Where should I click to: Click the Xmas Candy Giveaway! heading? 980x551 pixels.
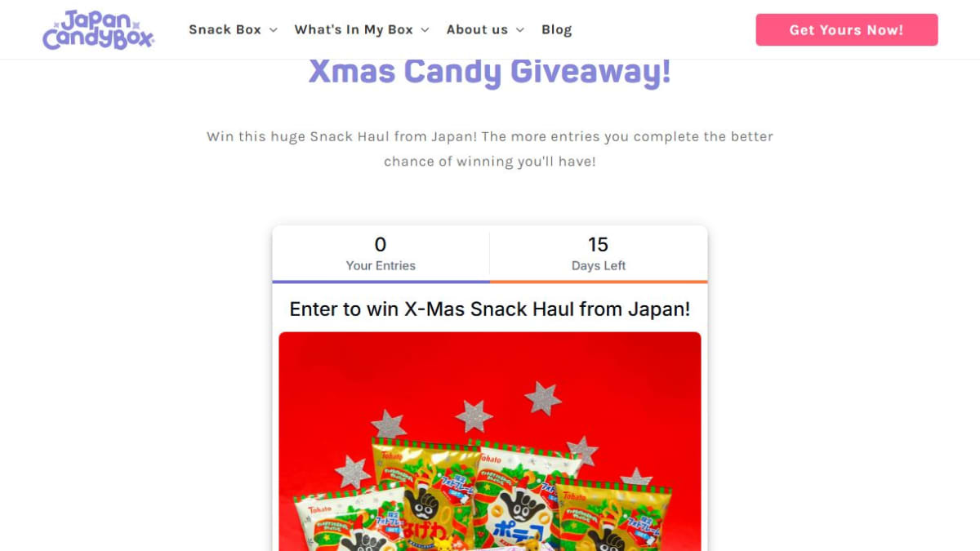[x=490, y=72]
